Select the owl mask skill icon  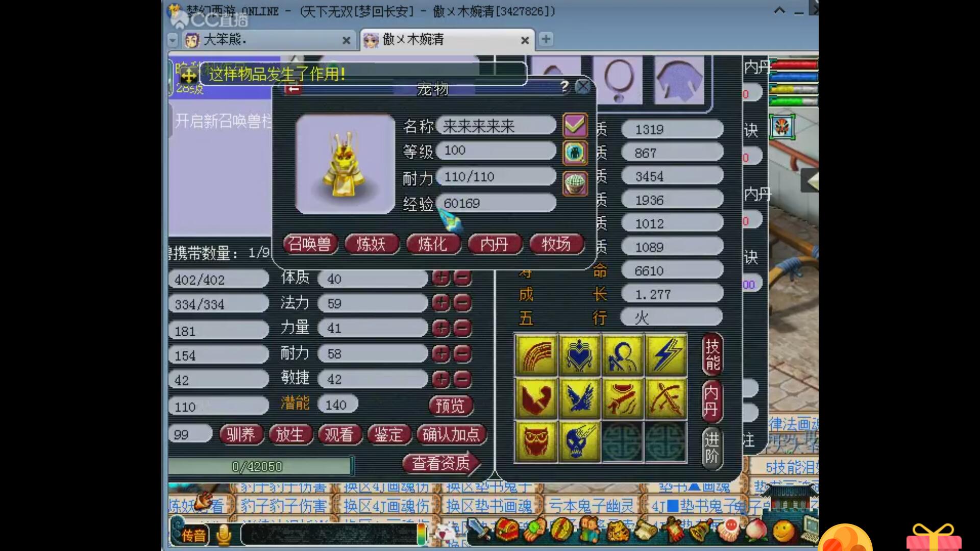[x=536, y=441]
